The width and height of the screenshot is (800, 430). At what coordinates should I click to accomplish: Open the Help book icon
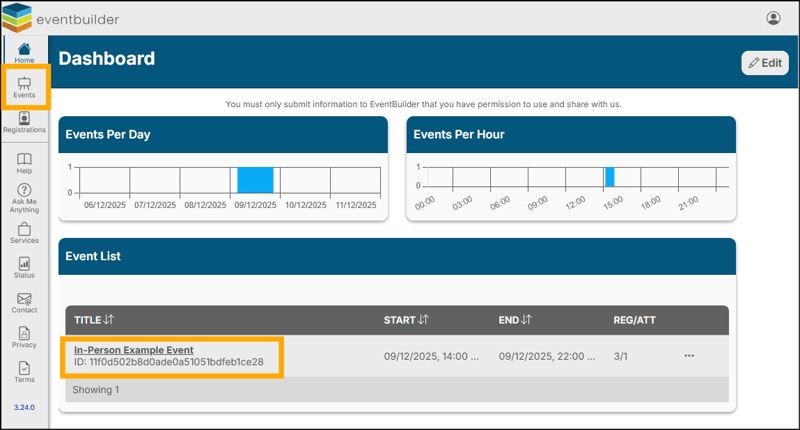click(24, 163)
